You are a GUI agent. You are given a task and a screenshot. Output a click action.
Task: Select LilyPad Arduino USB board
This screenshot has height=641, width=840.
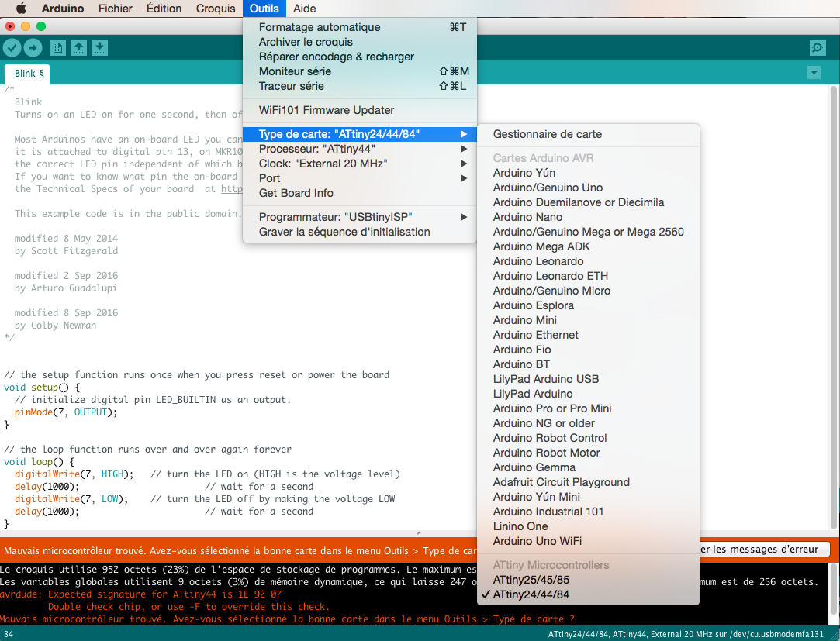(x=588, y=379)
